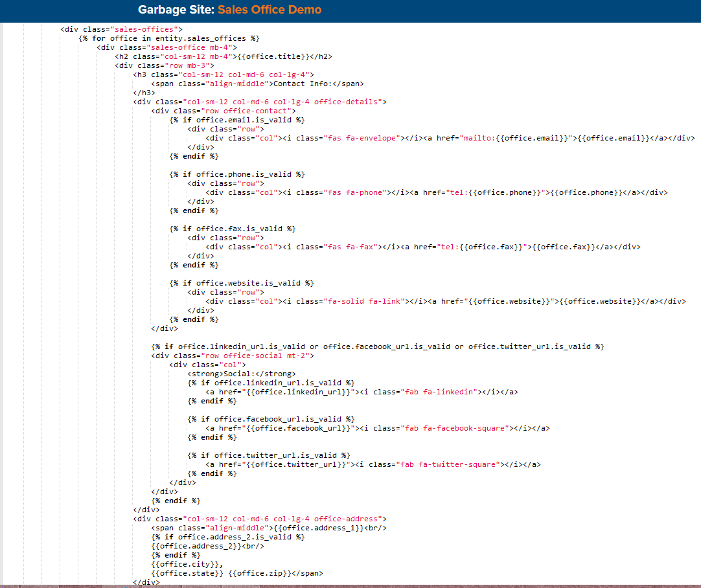The width and height of the screenshot is (701, 588).
Task: Click the line with 'fab fa-linkedin' anchor
Action: (362, 392)
